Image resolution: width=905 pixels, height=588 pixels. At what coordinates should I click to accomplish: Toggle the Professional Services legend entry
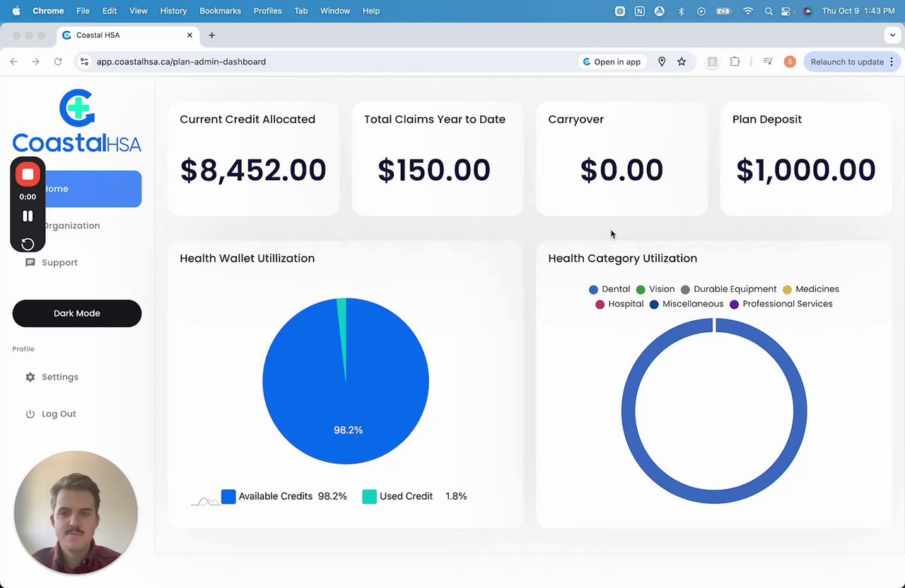[781, 304]
